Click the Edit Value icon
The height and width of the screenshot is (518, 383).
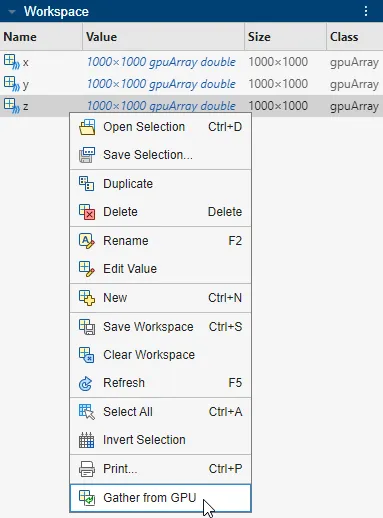tap(87, 269)
